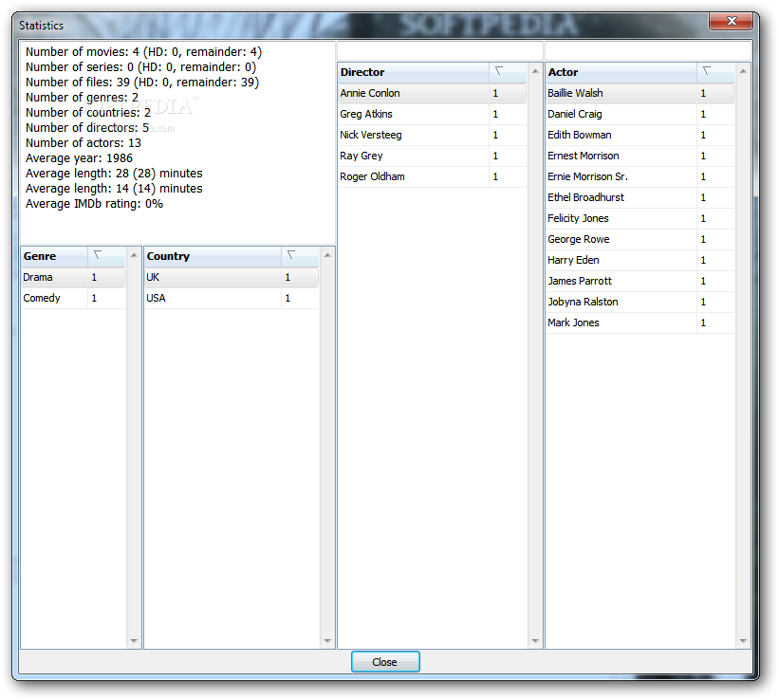Close the Statistics window with the X

pos(731,21)
